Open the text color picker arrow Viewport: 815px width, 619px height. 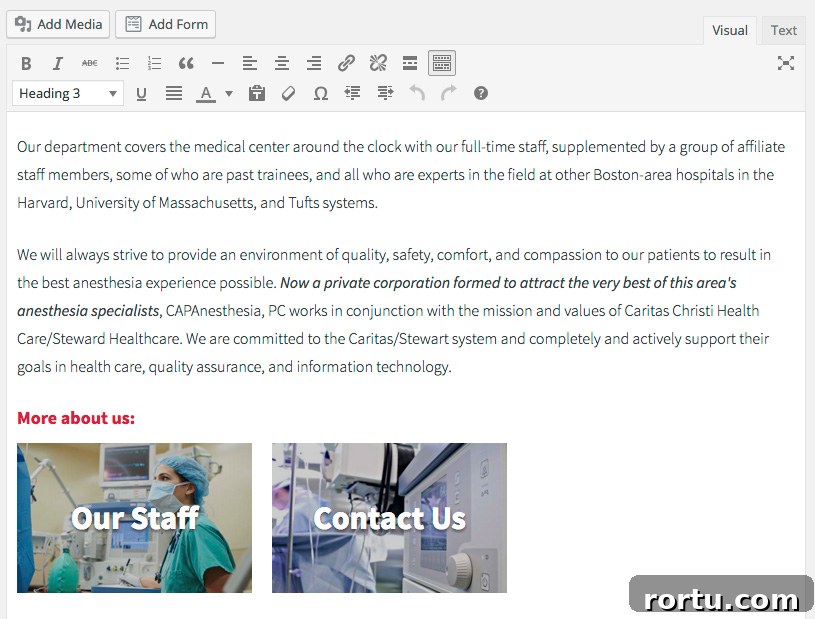(x=229, y=94)
